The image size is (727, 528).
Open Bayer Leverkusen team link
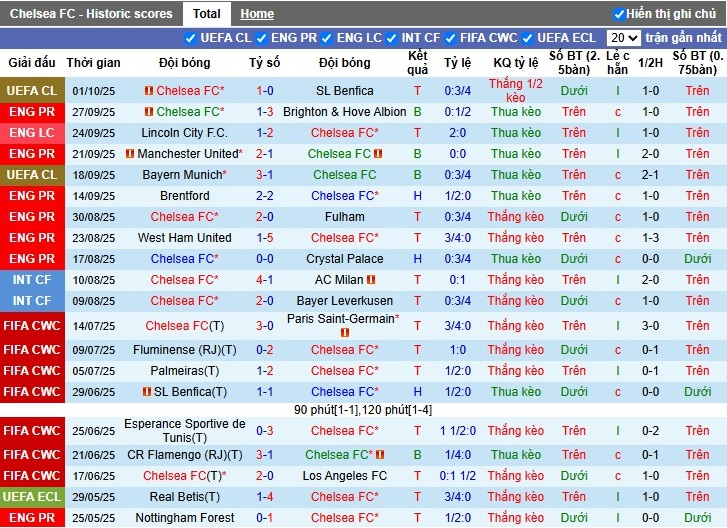click(344, 301)
